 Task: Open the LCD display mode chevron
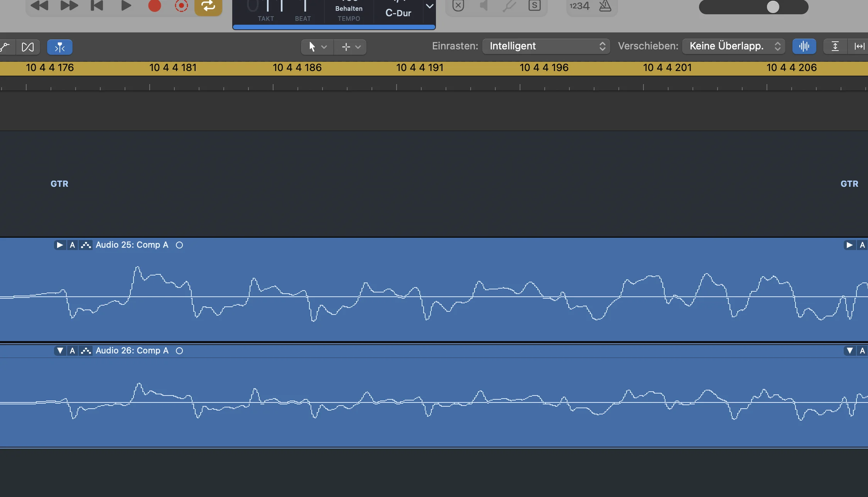click(429, 6)
